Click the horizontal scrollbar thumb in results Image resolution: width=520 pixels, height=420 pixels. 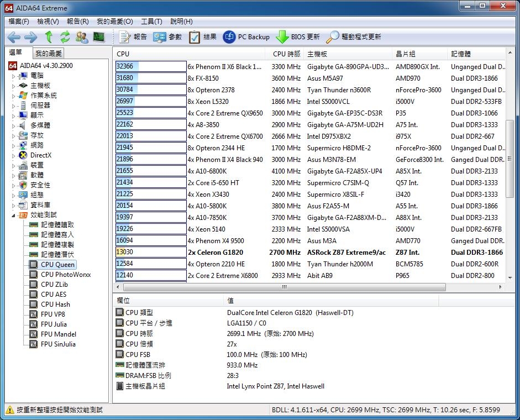(284, 287)
